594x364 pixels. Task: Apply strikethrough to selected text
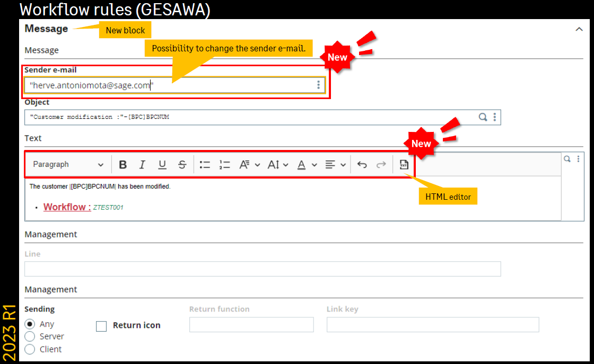point(182,165)
